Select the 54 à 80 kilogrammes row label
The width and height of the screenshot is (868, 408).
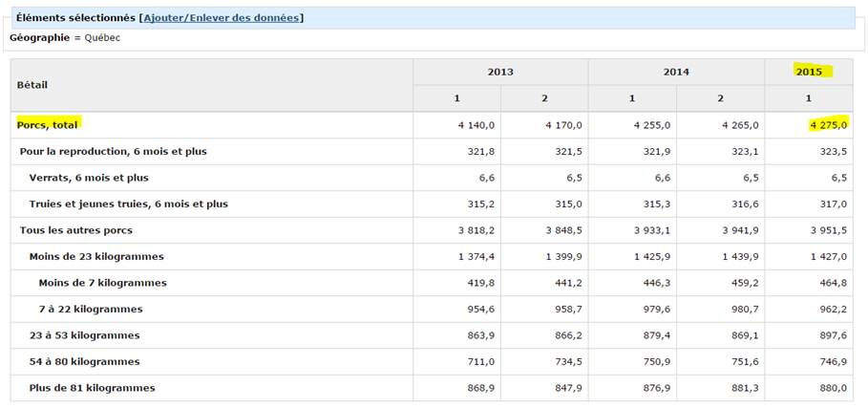click(84, 361)
